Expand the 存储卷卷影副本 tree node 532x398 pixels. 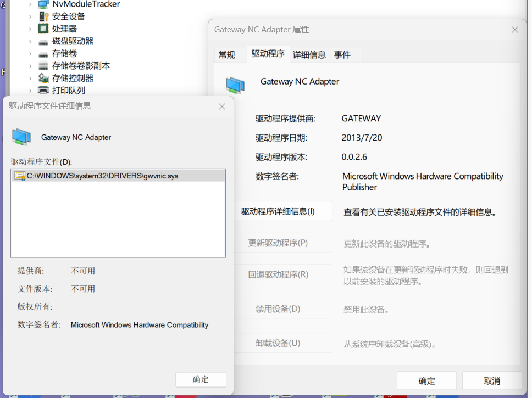(30, 66)
